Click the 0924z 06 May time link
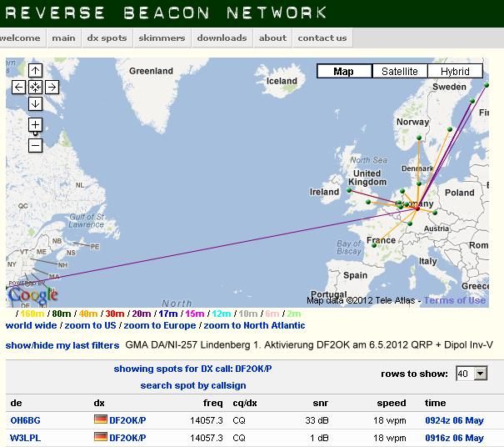The width and height of the screenshot is (504, 447). [455, 420]
